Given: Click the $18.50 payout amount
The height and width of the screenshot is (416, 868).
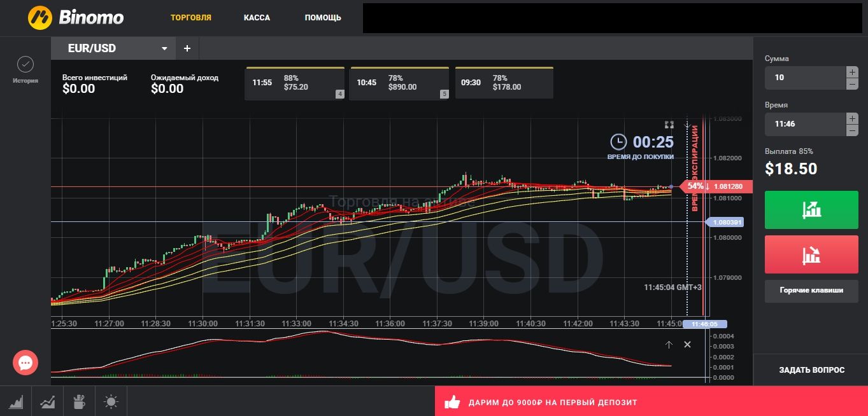Looking at the screenshot, I should click(791, 169).
